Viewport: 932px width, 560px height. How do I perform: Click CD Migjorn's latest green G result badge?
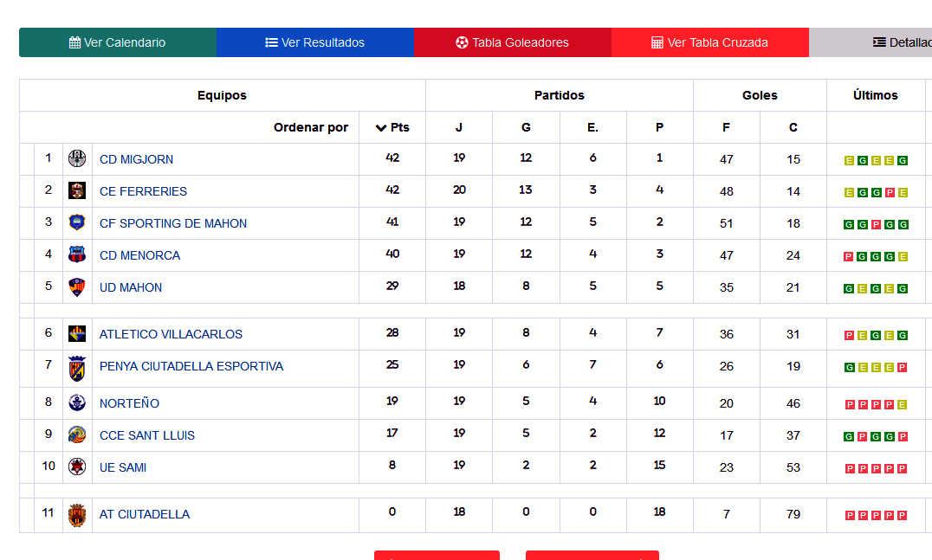tap(903, 160)
